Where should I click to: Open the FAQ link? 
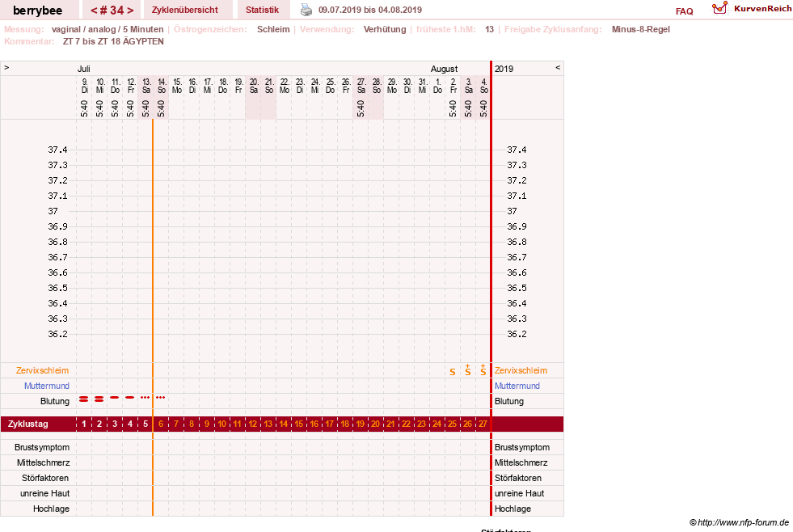point(684,11)
